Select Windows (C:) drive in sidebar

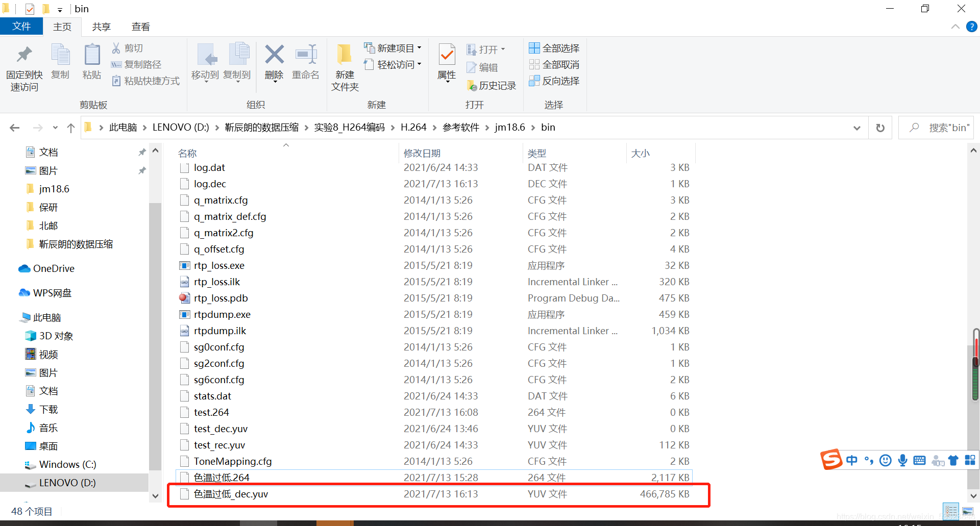click(x=60, y=464)
